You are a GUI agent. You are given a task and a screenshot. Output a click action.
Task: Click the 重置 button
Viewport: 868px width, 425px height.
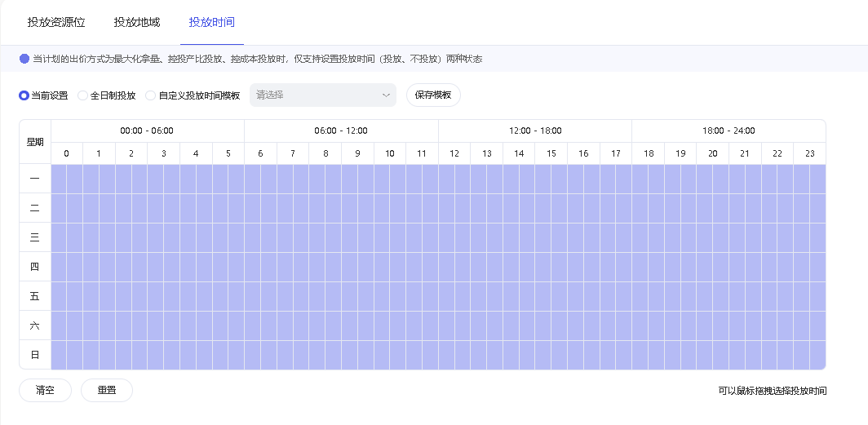click(107, 390)
